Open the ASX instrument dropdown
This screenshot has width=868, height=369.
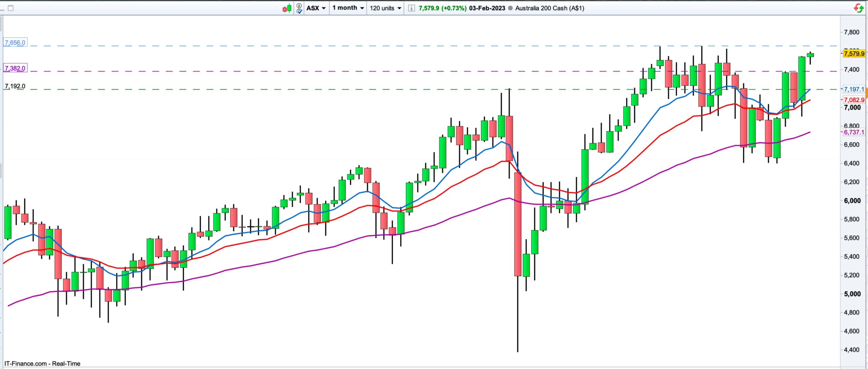tap(316, 8)
